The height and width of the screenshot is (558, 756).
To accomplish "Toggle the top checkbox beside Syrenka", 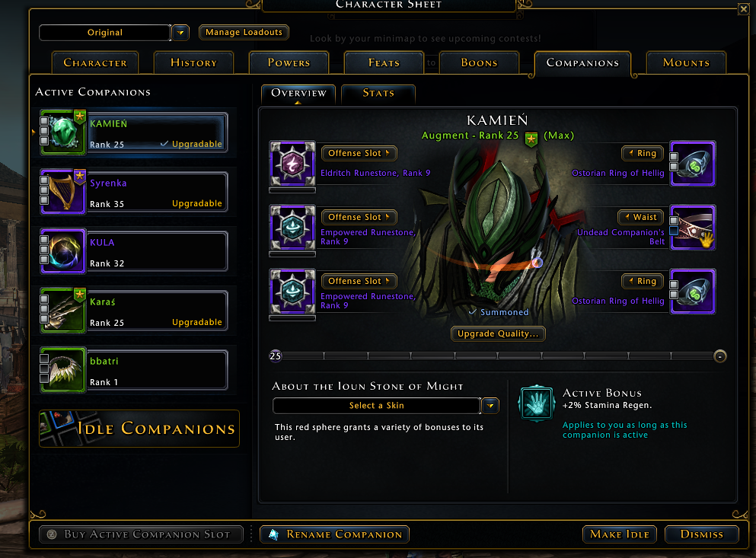I will [x=44, y=180].
